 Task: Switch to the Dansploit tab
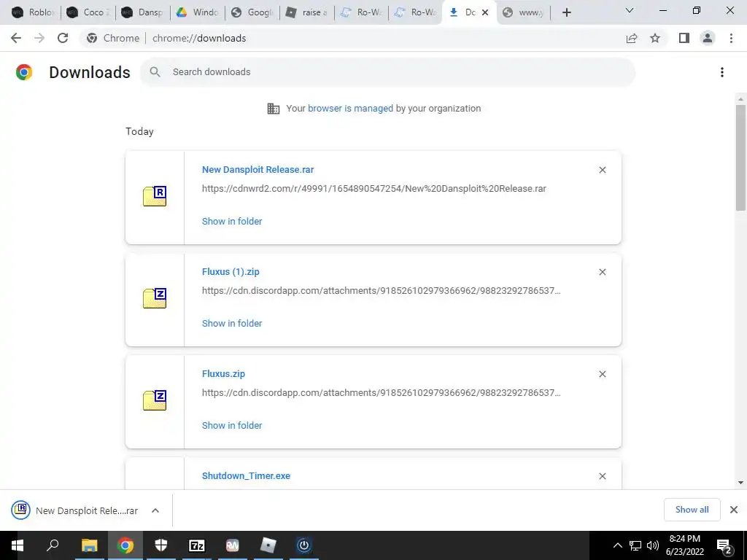click(142, 12)
